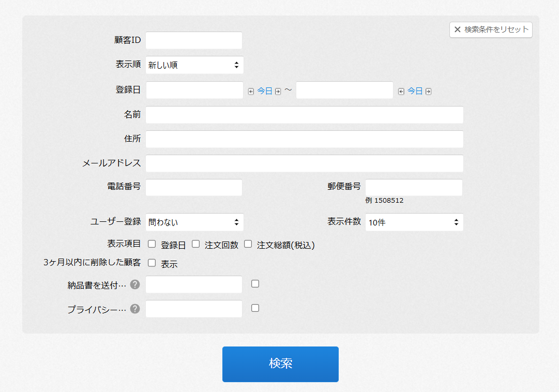Open the 表示順 sort order dropdown

tap(194, 65)
